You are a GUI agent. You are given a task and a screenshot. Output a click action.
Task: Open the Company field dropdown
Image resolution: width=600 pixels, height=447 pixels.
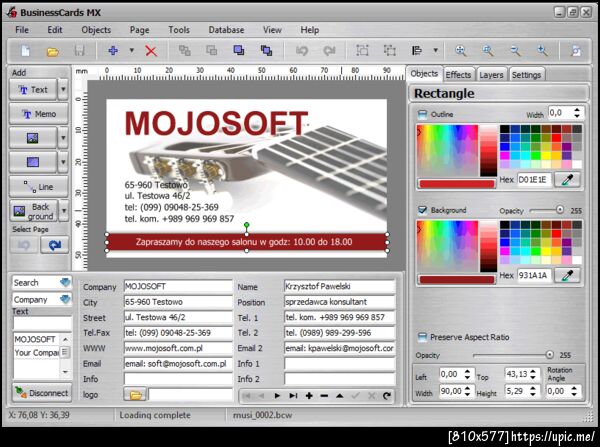point(65,299)
